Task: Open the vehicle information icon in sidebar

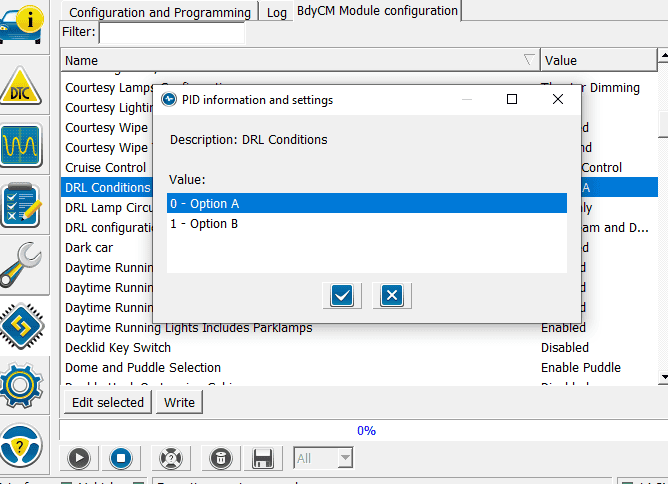Action: [22, 24]
